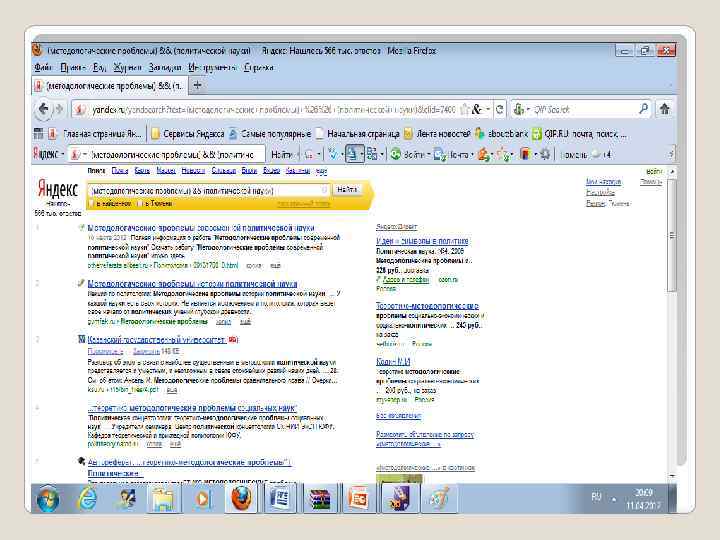The image size is (720, 540).
Task: Expand the Почта dropdown arrow on the toolbar
Action: click(472, 155)
